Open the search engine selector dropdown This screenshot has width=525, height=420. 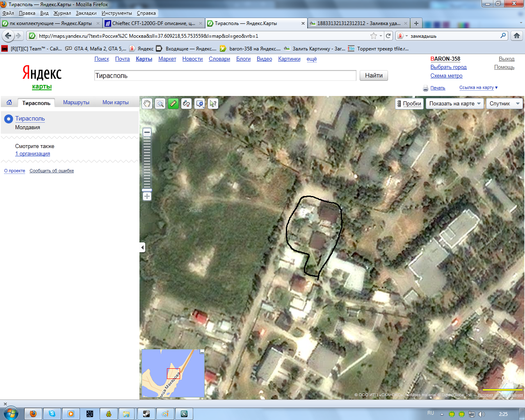pos(402,36)
